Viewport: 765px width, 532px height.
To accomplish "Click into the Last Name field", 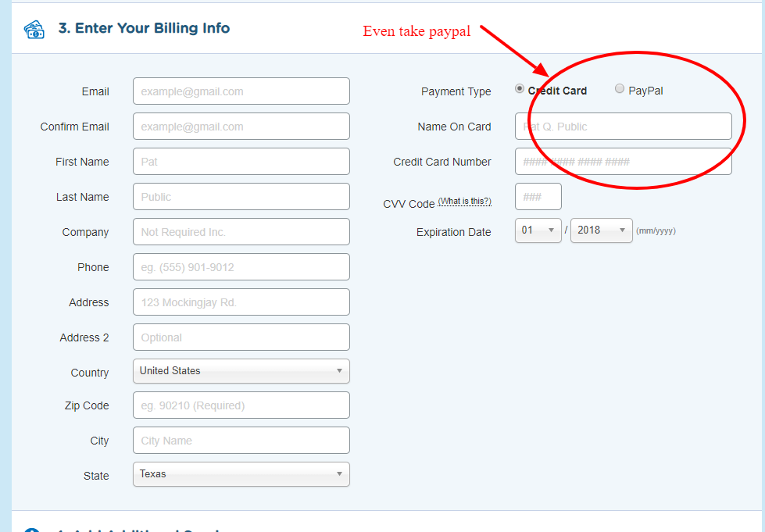I will point(241,197).
